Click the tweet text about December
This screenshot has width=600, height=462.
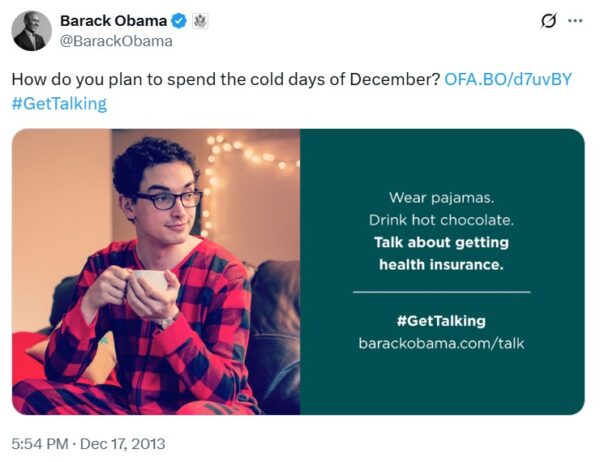coord(226,79)
